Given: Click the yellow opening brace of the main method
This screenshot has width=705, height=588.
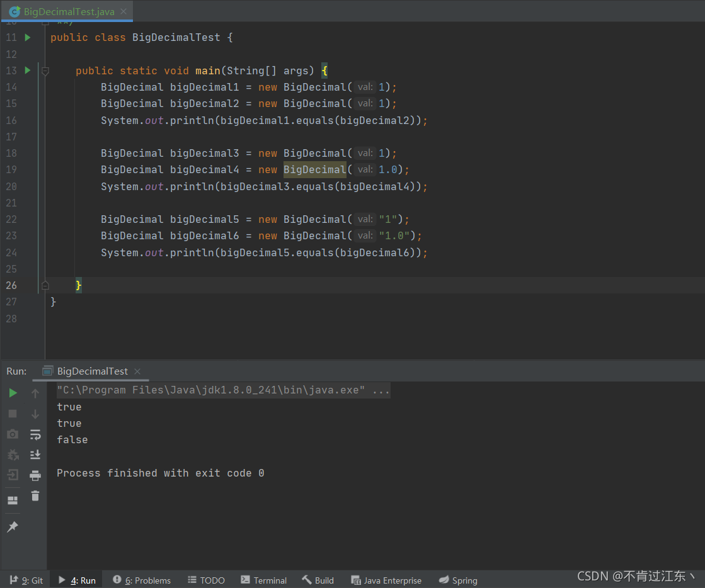Looking at the screenshot, I should pyautogui.click(x=324, y=71).
